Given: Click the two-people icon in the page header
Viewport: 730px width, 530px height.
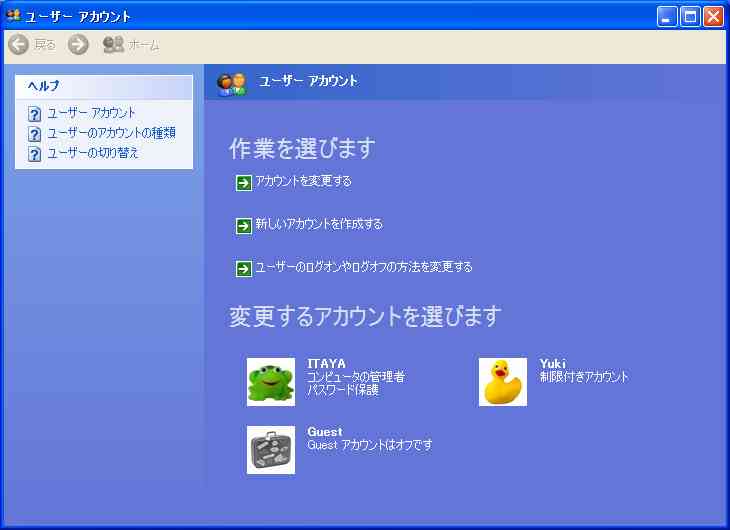Looking at the screenshot, I should (231, 84).
